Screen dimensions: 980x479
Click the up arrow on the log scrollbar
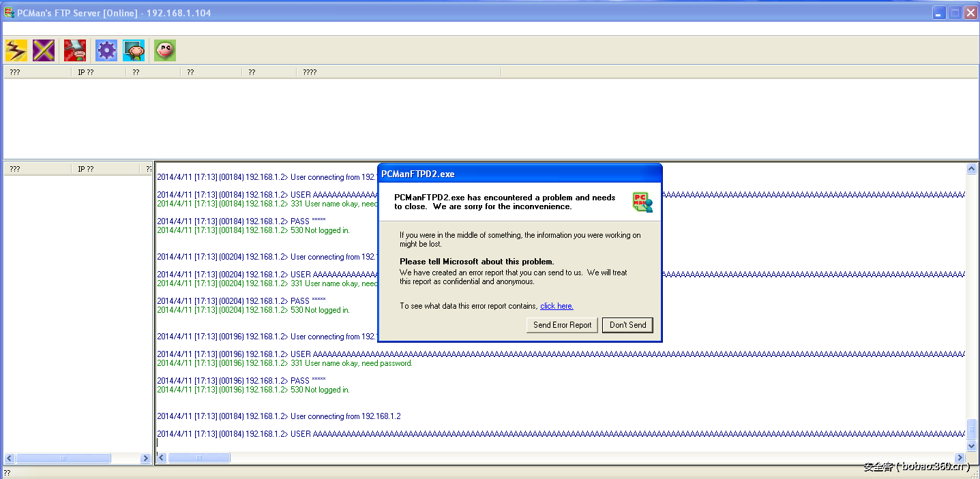971,168
